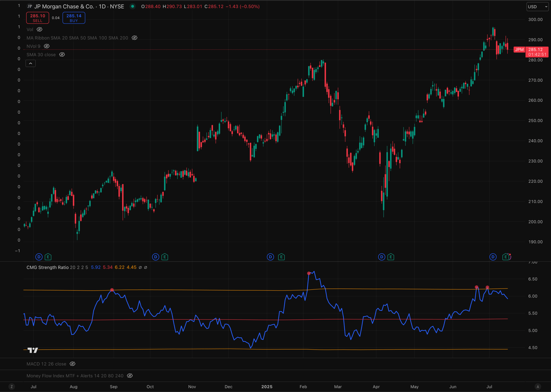The width and height of the screenshot is (551, 392).
Task: Click red signal dot near September on CMG
Action: 112,290
